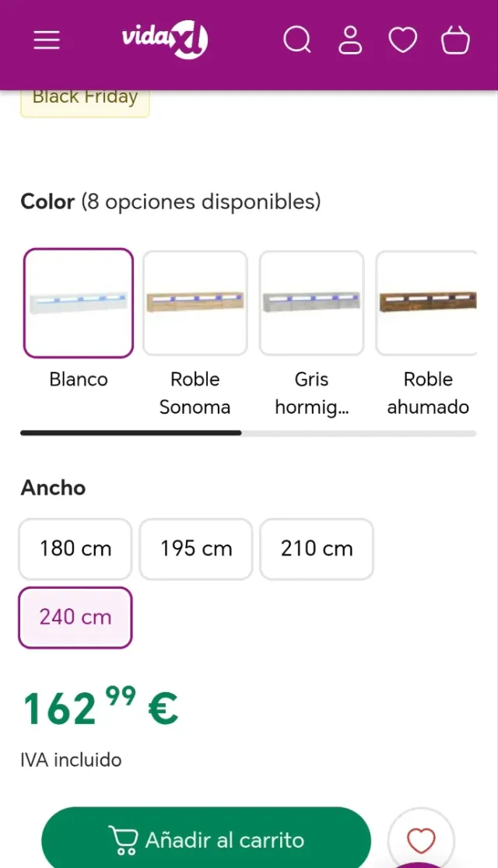The height and width of the screenshot is (868, 498).
Task: Add product to favorites with the heart button
Action: tap(420, 840)
